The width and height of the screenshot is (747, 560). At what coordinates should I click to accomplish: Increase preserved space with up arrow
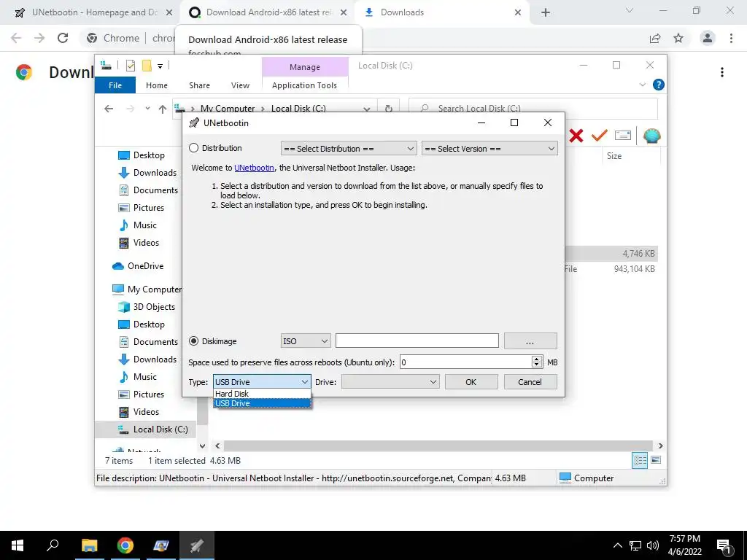(x=537, y=359)
